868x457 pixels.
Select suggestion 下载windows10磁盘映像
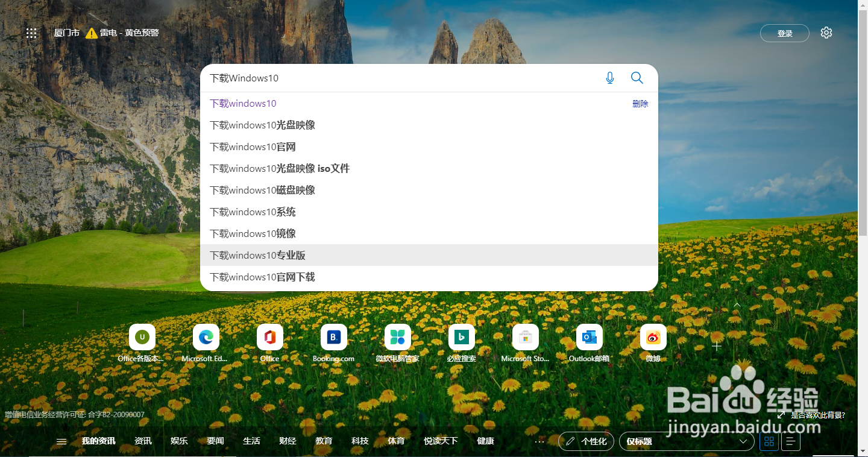(x=429, y=191)
